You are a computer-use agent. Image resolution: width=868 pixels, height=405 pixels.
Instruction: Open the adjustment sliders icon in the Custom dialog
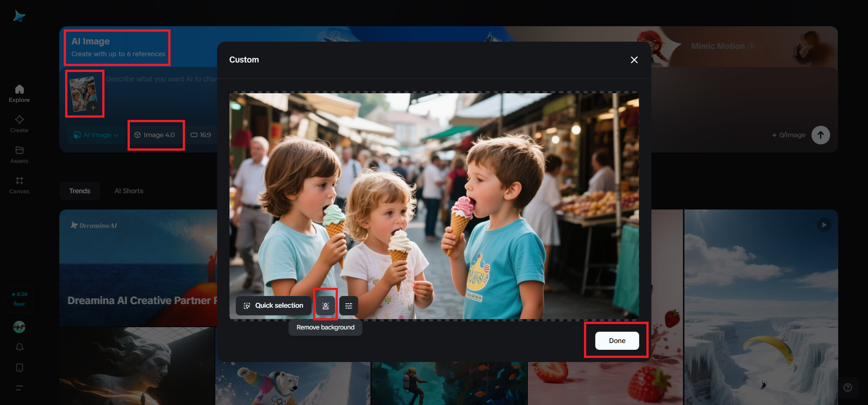click(349, 306)
